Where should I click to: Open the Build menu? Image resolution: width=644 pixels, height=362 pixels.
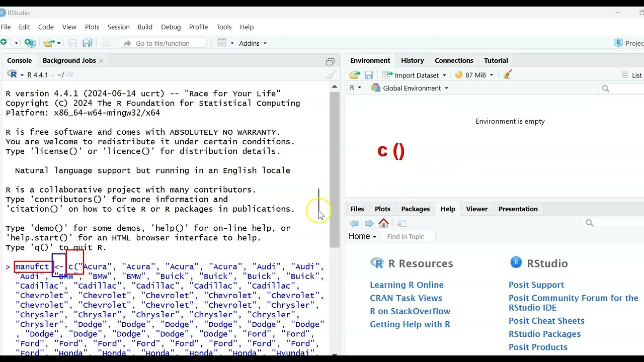145,27
